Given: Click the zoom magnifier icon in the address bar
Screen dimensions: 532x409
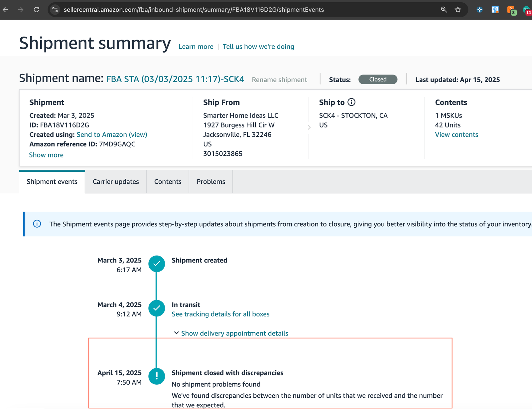Looking at the screenshot, I should click(x=444, y=10).
